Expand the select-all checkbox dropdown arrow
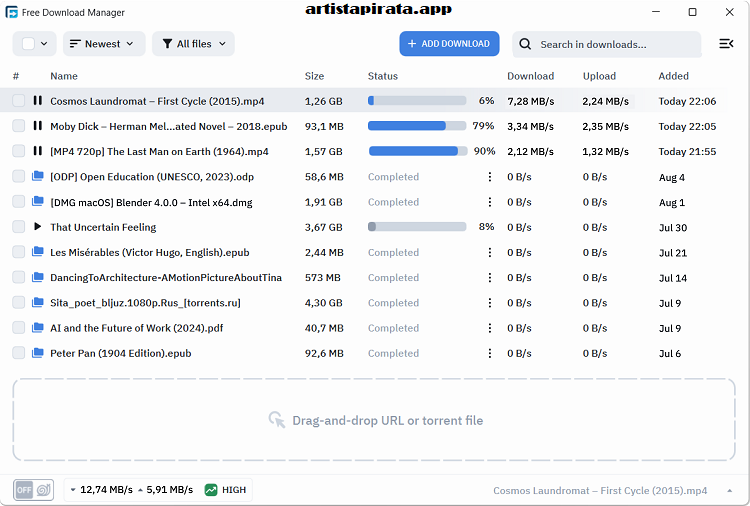 pyautogui.click(x=44, y=44)
